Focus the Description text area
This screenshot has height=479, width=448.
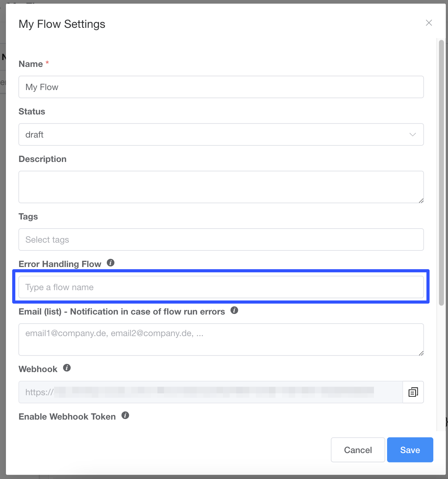(x=221, y=187)
